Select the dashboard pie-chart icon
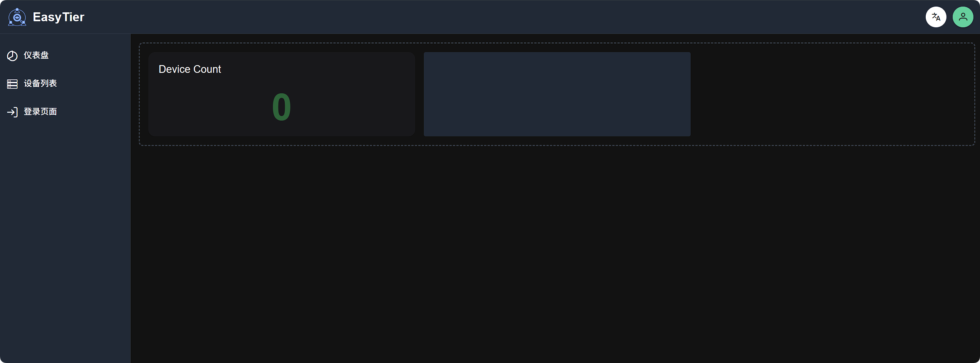Image resolution: width=980 pixels, height=363 pixels. point(12,56)
